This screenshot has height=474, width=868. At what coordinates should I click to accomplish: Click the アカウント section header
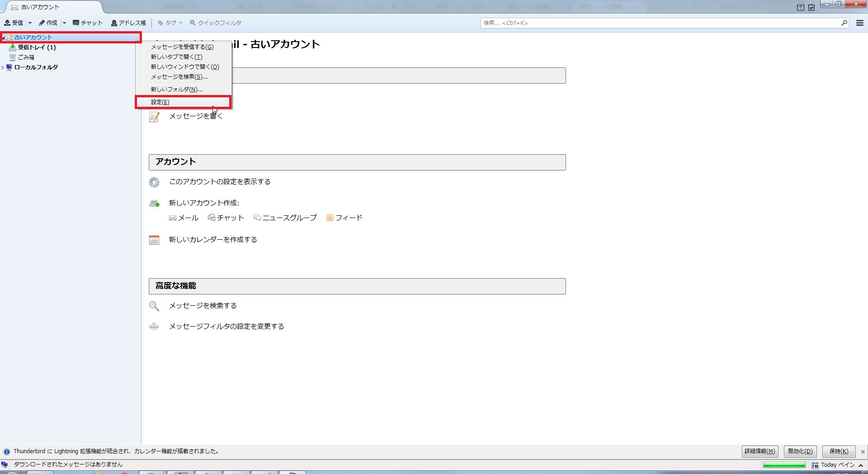(357, 162)
